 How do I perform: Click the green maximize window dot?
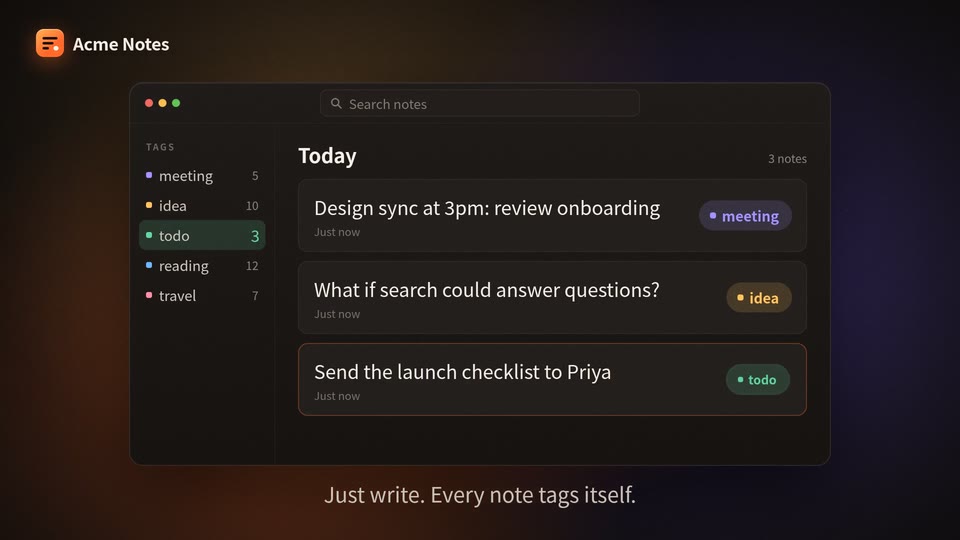click(176, 103)
